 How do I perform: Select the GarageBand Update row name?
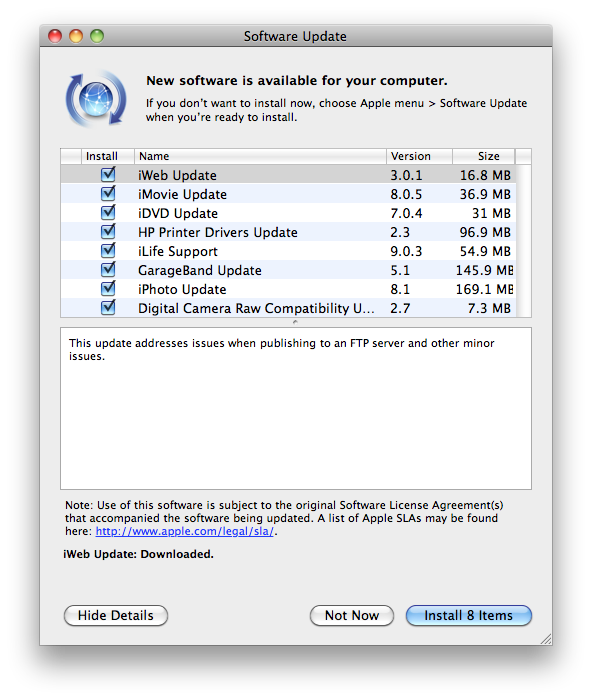(200, 271)
